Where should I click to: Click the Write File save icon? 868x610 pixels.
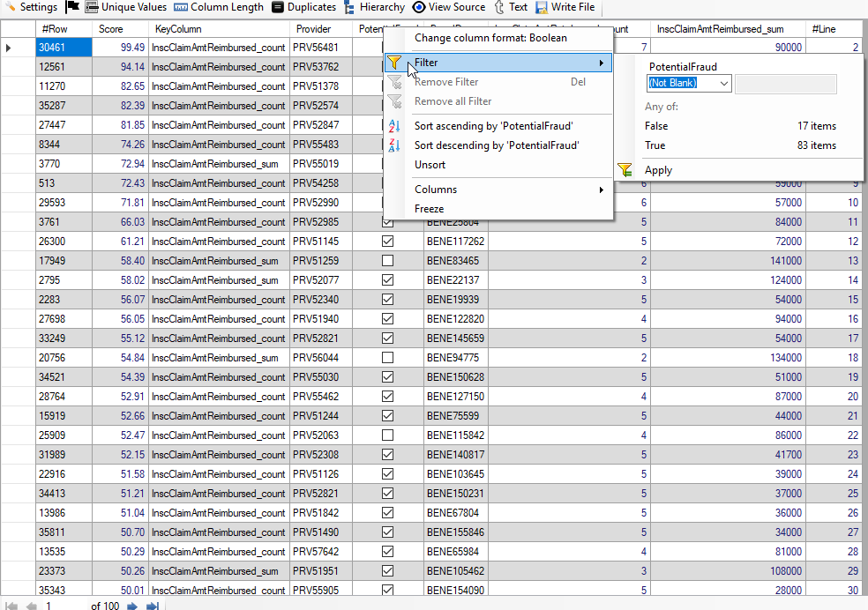(541, 7)
